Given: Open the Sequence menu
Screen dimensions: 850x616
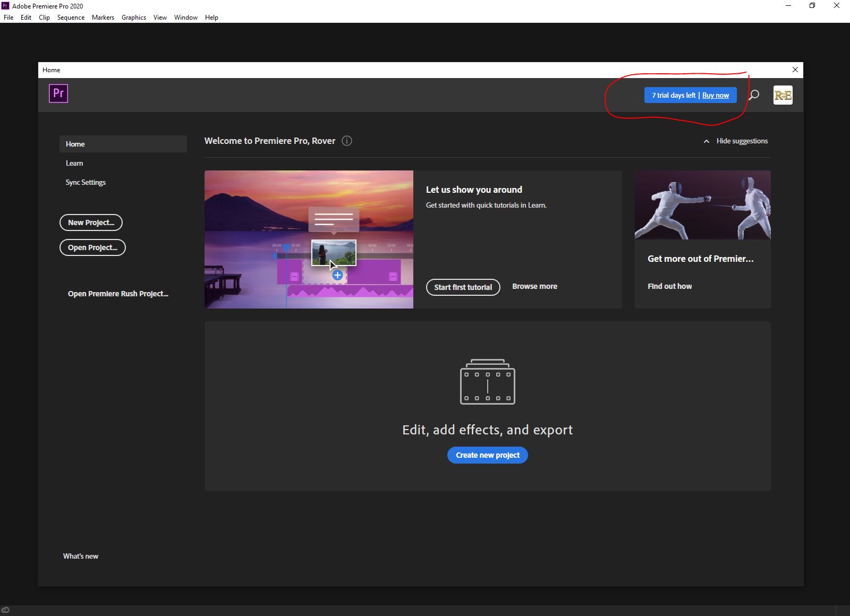Looking at the screenshot, I should (x=71, y=18).
